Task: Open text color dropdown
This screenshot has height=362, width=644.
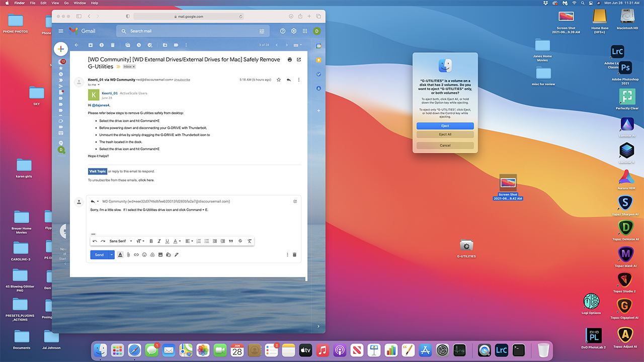Action: pyautogui.click(x=177, y=241)
